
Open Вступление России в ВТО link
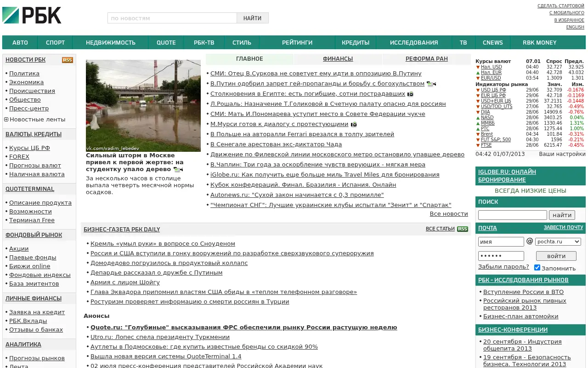pos(523,292)
